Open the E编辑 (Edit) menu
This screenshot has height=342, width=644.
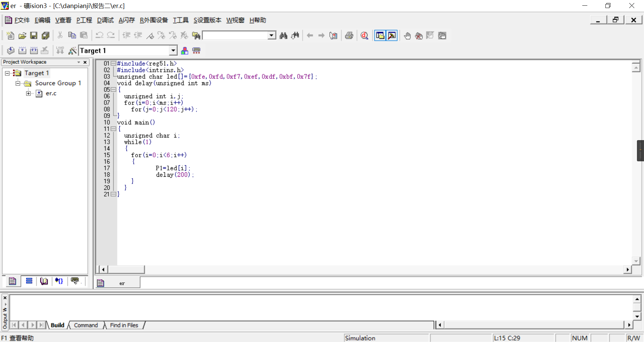(43, 20)
